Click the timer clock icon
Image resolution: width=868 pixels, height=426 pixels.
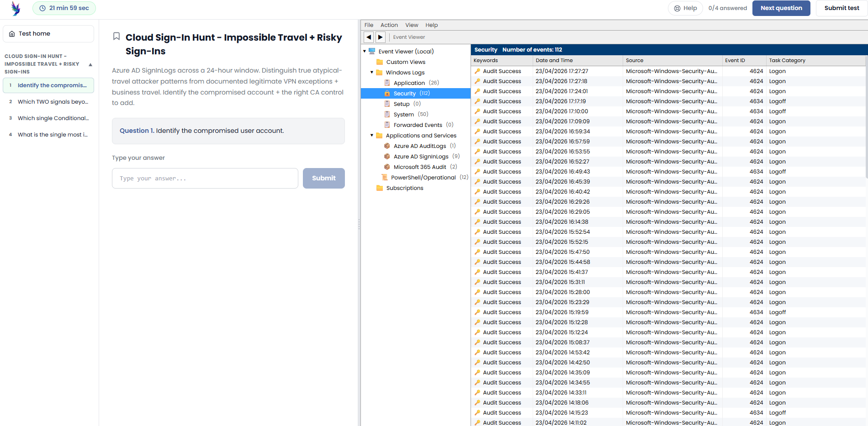coord(42,8)
